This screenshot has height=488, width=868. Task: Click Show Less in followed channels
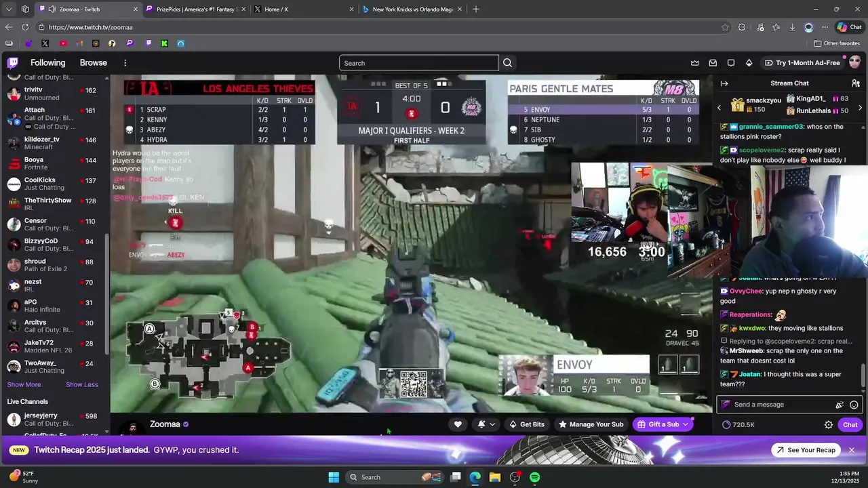click(82, 385)
